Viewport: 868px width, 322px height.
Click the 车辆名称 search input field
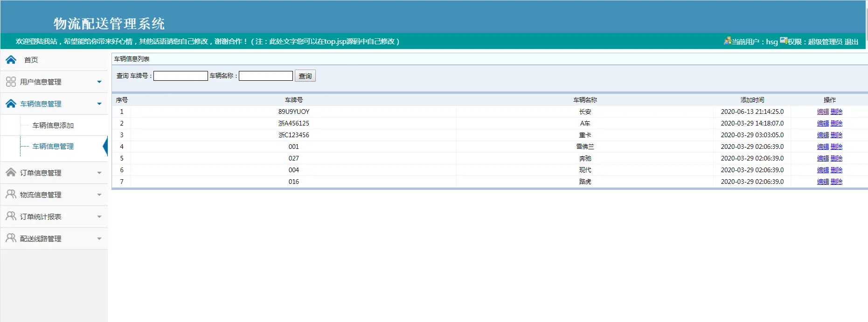tap(266, 76)
